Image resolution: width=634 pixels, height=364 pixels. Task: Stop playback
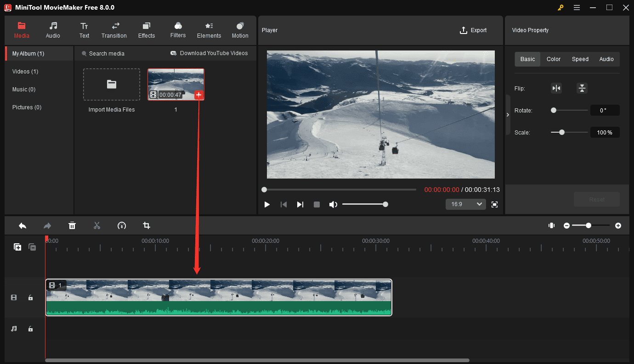[317, 204]
